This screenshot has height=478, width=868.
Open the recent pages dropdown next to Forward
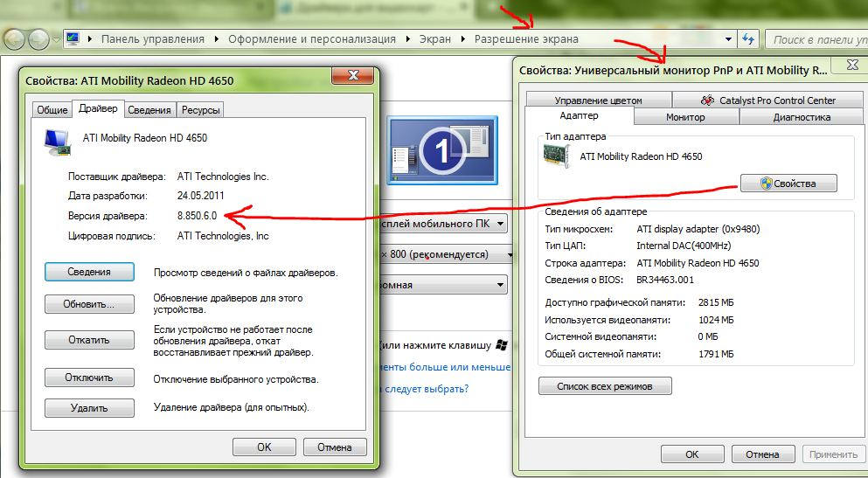[x=57, y=40]
